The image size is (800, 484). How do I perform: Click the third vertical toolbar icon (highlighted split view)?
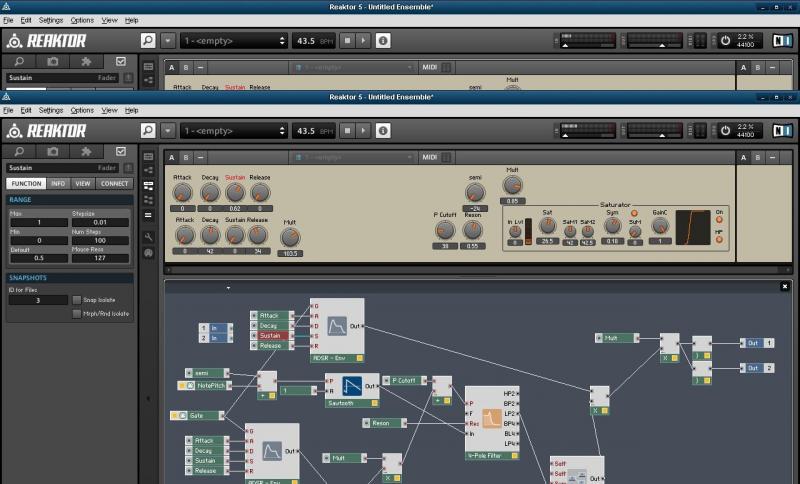[x=148, y=185]
